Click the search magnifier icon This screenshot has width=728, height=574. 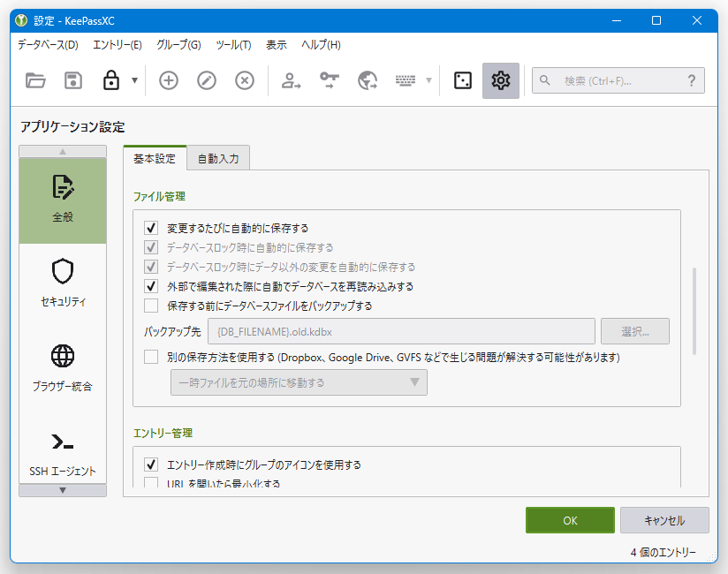click(545, 80)
